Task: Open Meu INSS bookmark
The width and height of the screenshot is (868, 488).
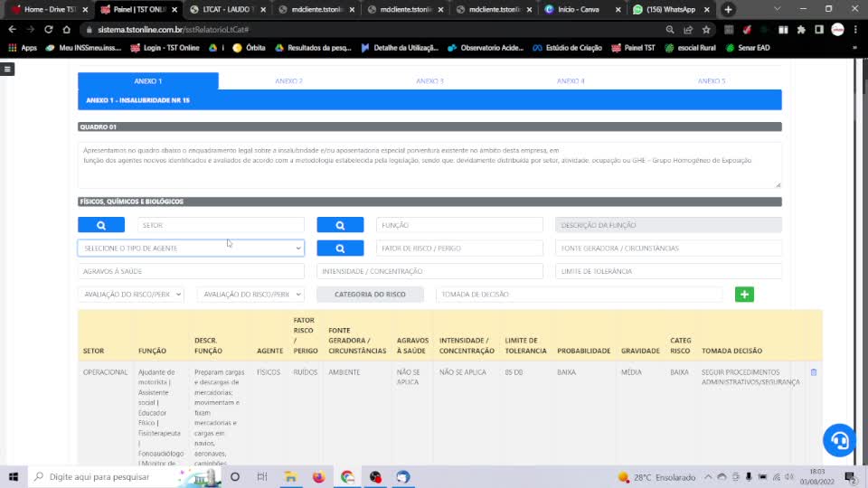Action: tap(83, 48)
